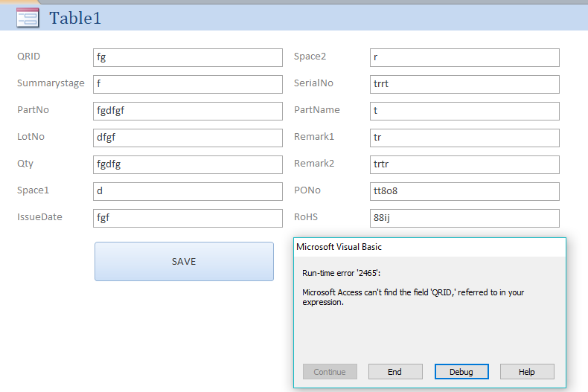
Task: Open Help for the run-time error
Action: coord(527,371)
